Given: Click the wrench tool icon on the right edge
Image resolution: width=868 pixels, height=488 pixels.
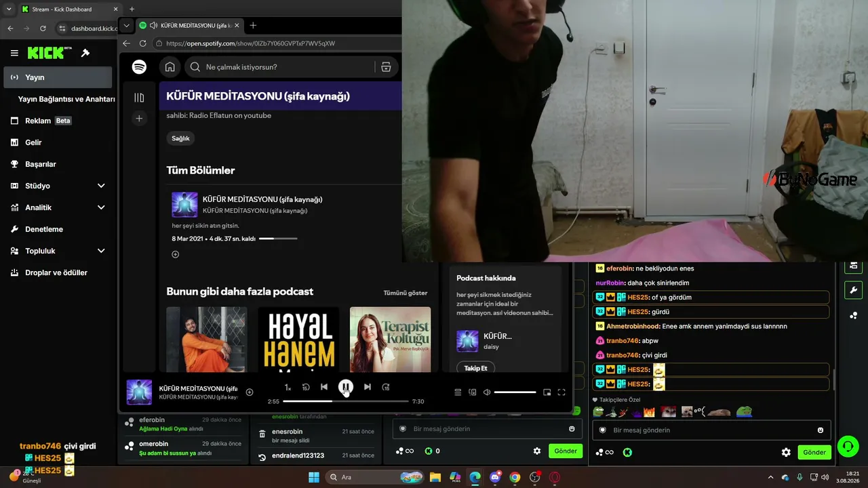Looking at the screenshot, I should click(x=853, y=290).
